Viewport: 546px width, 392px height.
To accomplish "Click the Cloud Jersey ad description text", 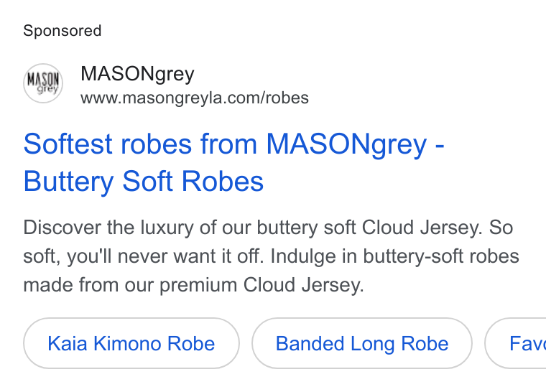I will [x=272, y=256].
